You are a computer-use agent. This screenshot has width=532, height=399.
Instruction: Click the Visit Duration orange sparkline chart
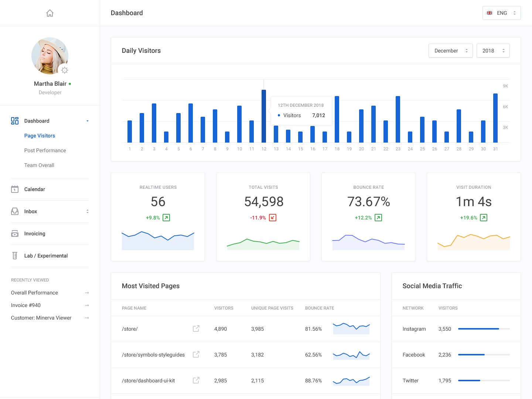point(474,242)
